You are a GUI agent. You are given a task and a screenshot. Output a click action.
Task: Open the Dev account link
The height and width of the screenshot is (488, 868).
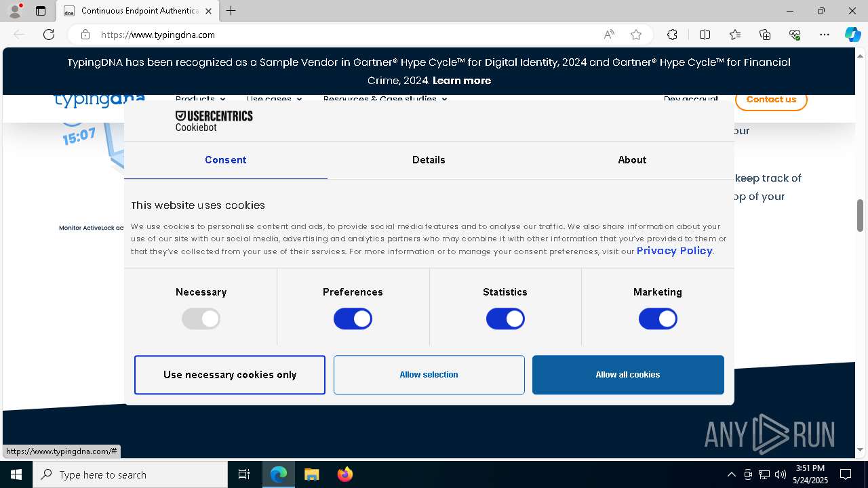[691, 99]
